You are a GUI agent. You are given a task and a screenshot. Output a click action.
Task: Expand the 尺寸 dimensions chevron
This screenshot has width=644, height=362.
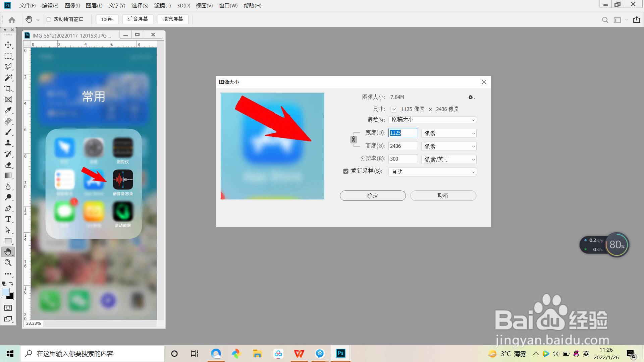393,109
